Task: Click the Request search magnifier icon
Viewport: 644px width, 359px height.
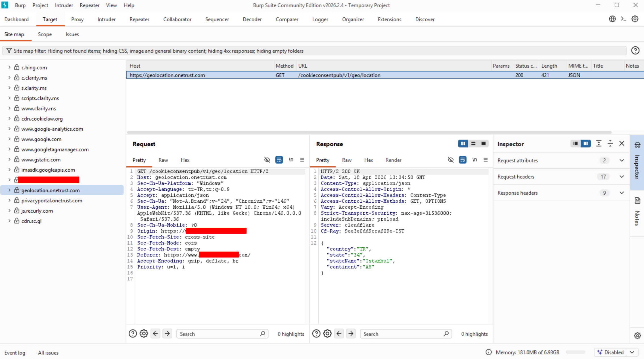Action: point(263,333)
